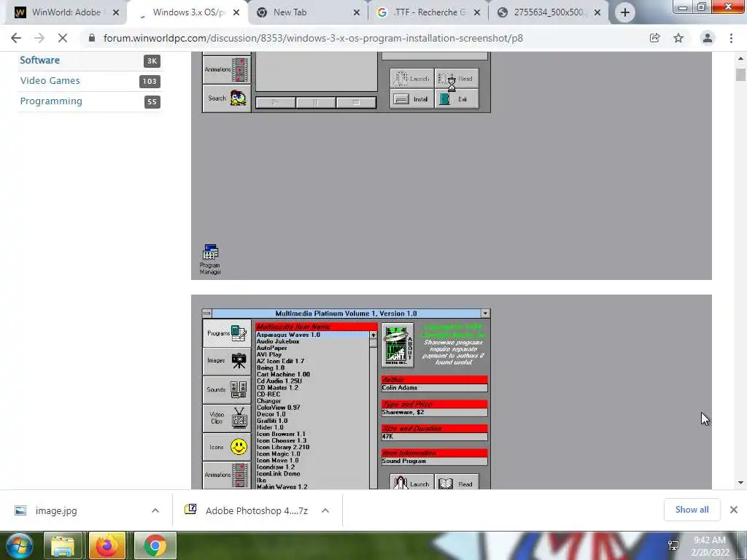Viewport: 747px width, 560px height.
Task: Select the Programs category button
Action: tap(227, 332)
